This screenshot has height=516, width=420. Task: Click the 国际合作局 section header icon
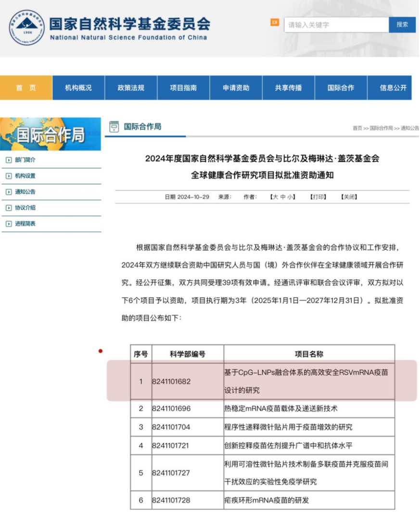pos(114,127)
